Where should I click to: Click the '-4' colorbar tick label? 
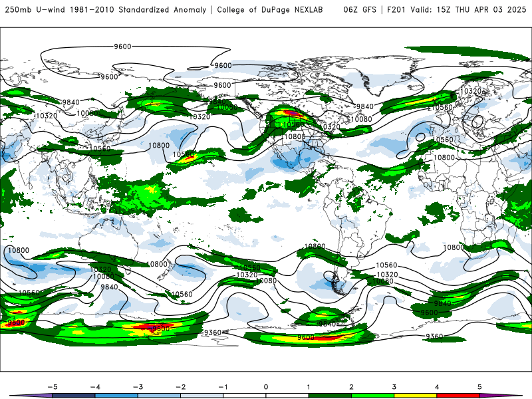coord(95,387)
